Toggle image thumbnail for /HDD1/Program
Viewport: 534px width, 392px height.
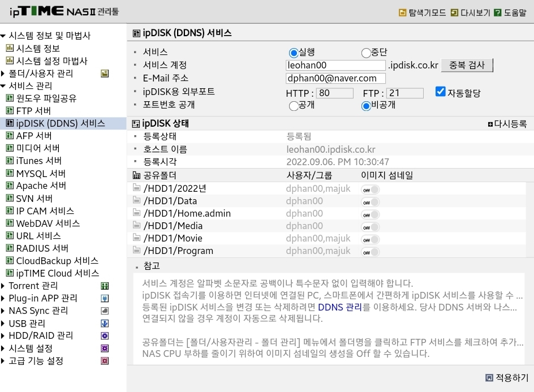pos(370,252)
